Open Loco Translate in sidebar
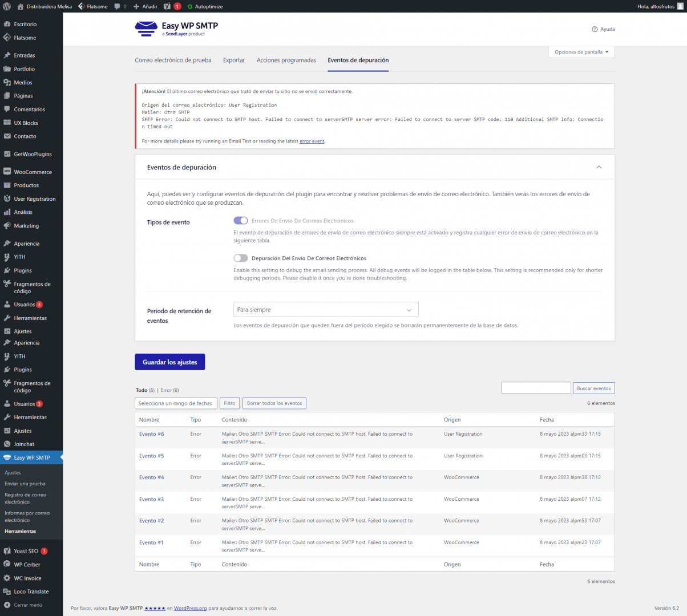The width and height of the screenshot is (687, 616). pyautogui.click(x=31, y=591)
